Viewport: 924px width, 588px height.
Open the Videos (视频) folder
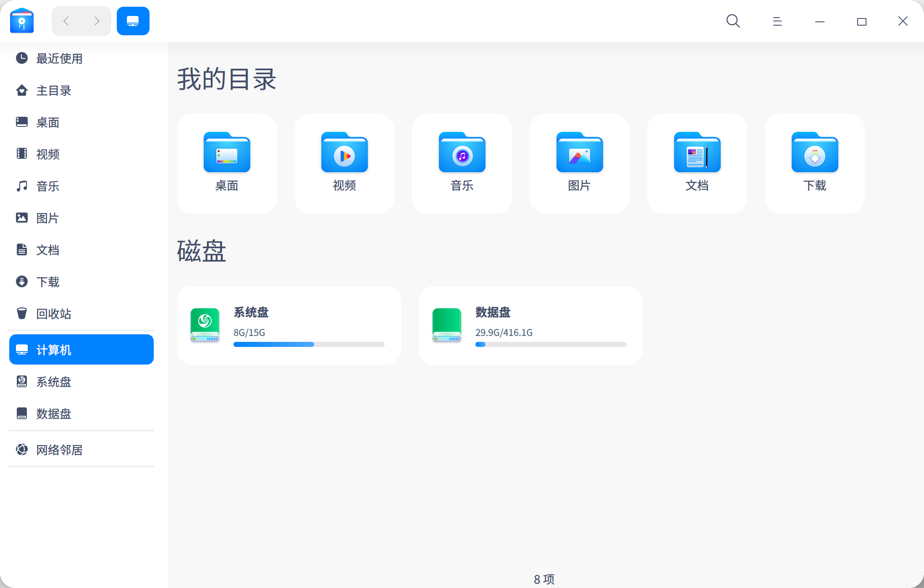pyautogui.click(x=344, y=163)
